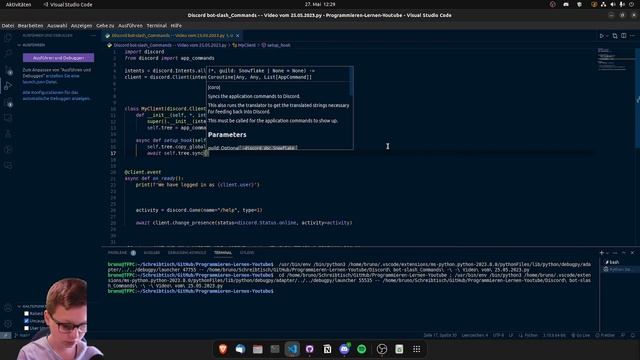The image size is (640, 360).
Task: Open the Bearbeiten menu
Action: click(30, 26)
